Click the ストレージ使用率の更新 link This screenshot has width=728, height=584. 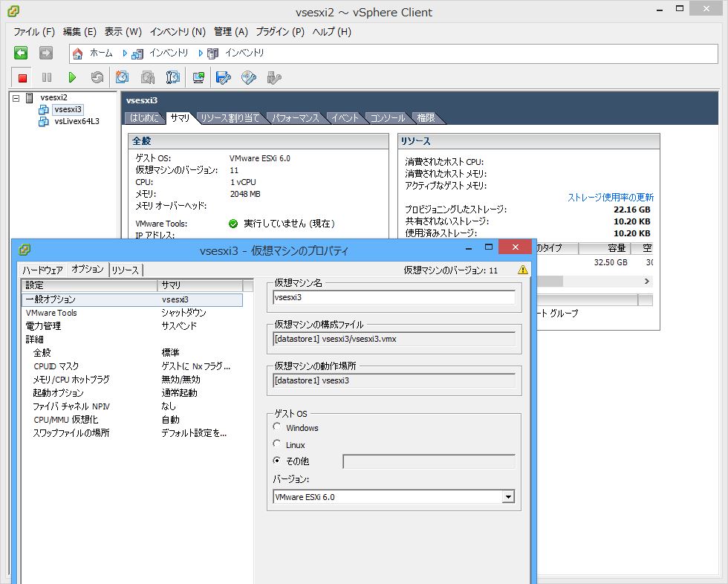coord(611,198)
